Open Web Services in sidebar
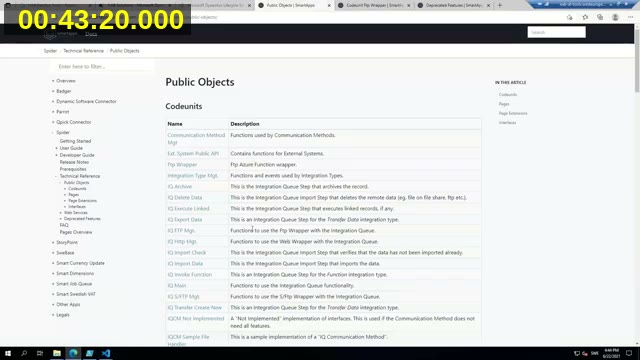This screenshot has height=360, width=640. tap(76, 213)
